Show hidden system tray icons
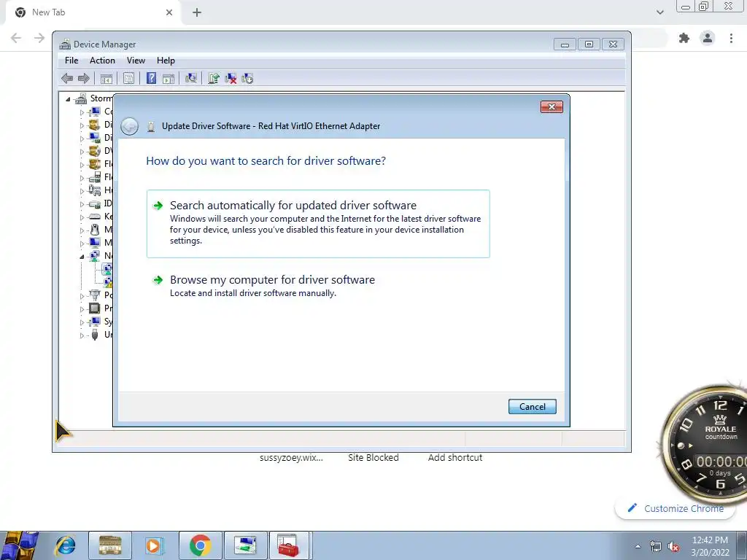 (x=638, y=546)
